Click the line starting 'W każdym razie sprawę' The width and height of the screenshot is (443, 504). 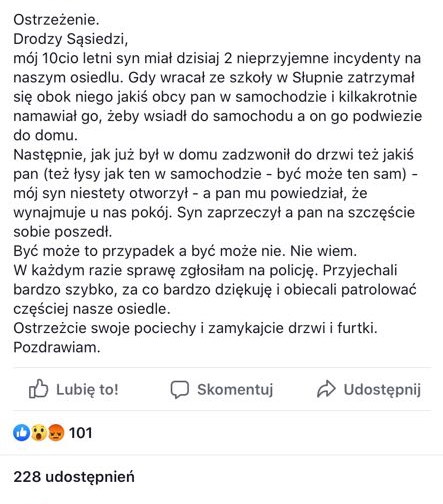pos(205,270)
